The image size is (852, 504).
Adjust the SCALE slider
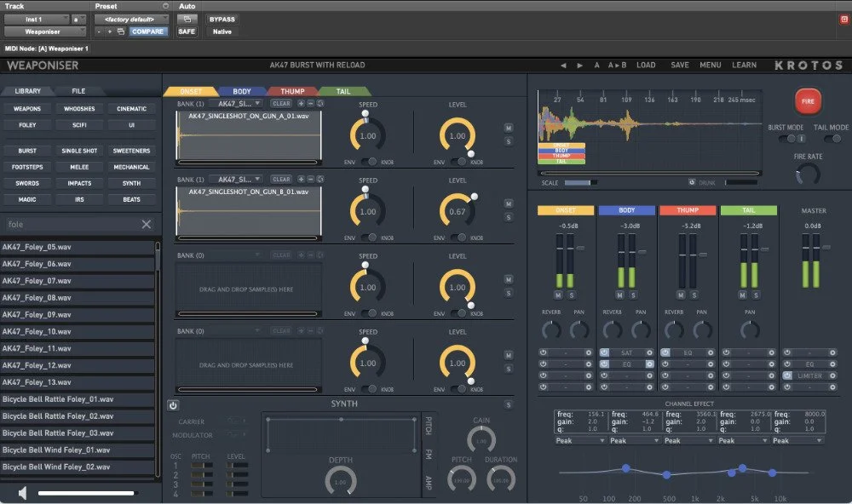pyautogui.click(x=580, y=183)
